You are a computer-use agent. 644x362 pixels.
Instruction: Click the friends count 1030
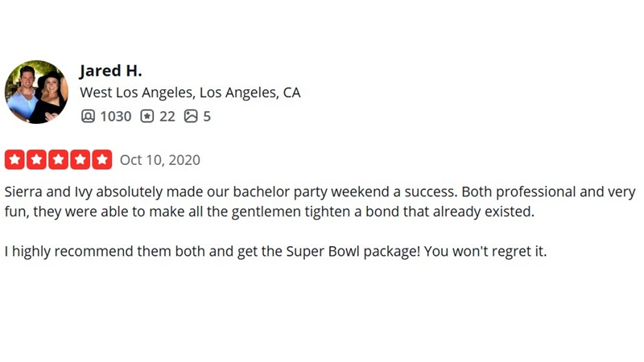115,116
